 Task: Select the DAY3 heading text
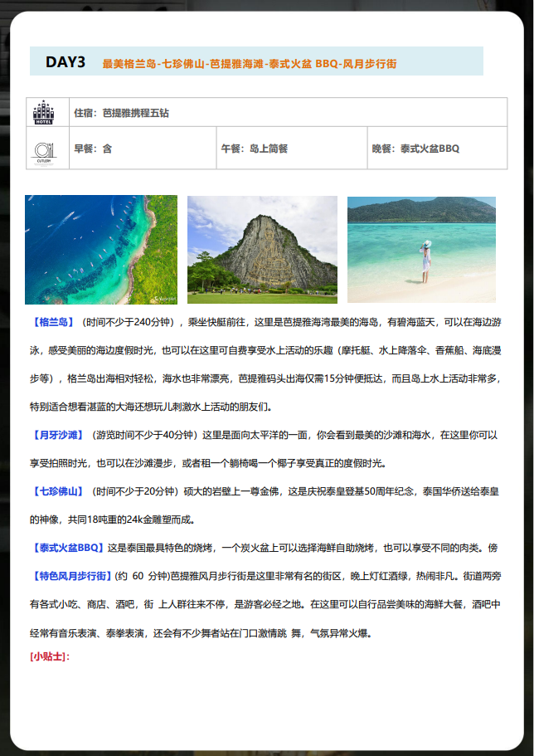pyautogui.click(x=66, y=62)
